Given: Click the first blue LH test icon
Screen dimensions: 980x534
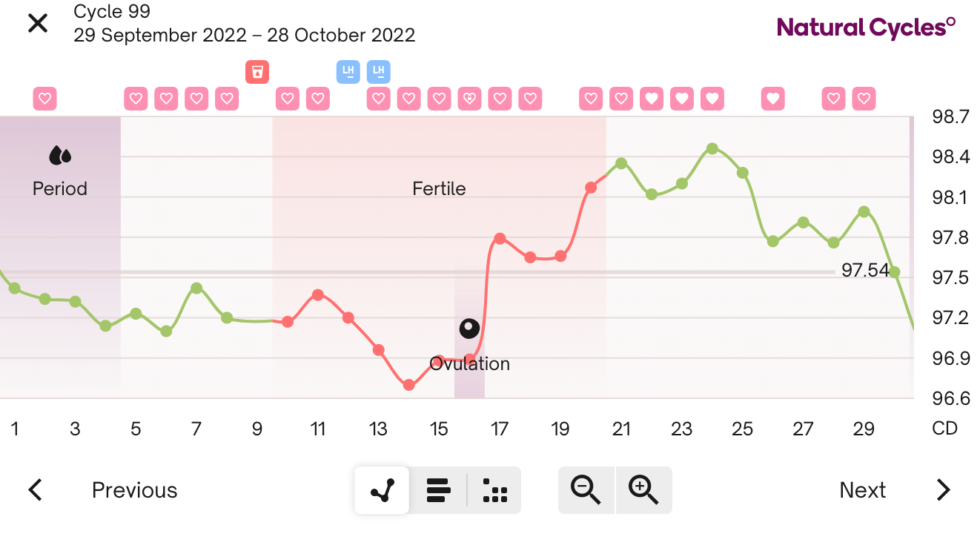Looking at the screenshot, I should tap(348, 71).
